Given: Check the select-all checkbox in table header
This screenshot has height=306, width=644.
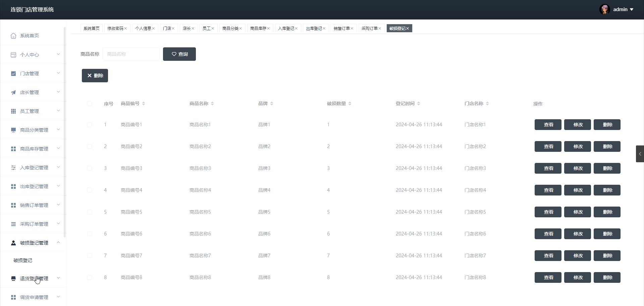Looking at the screenshot, I should 90,103.
